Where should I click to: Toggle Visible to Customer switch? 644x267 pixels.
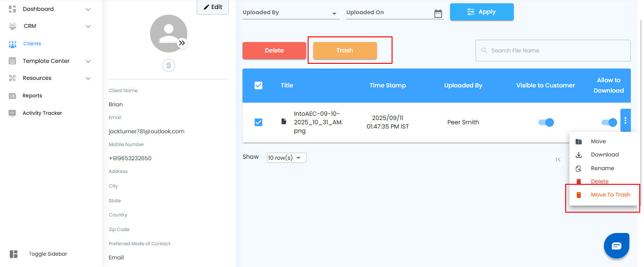(x=546, y=122)
